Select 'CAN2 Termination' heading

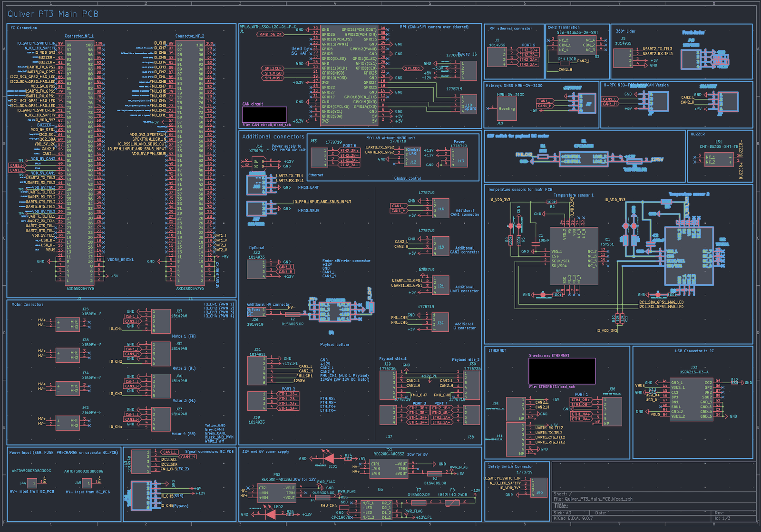pos(564,28)
